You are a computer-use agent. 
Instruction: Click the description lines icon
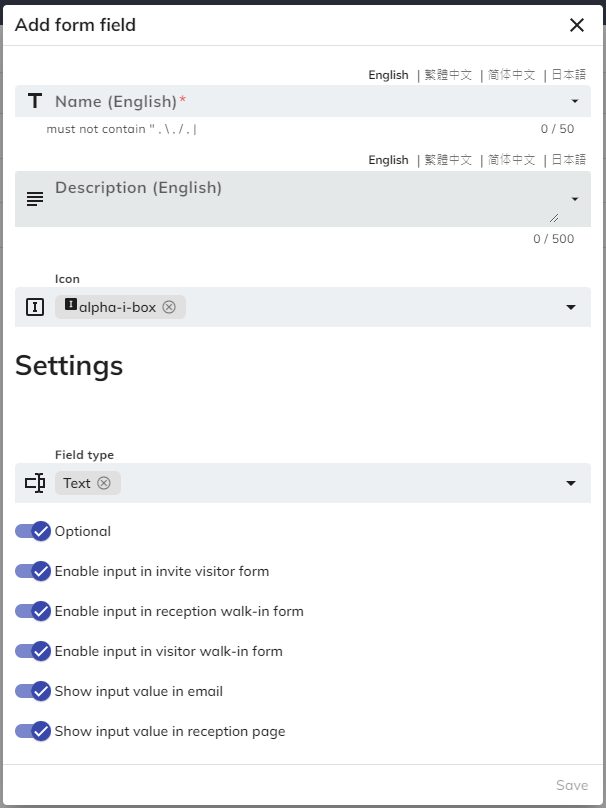(35, 198)
